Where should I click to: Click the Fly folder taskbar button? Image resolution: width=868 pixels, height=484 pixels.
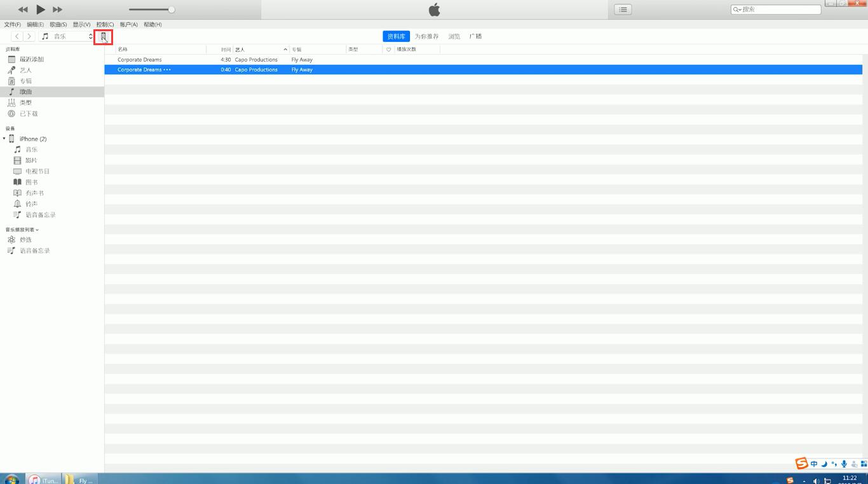click(80, 479)
